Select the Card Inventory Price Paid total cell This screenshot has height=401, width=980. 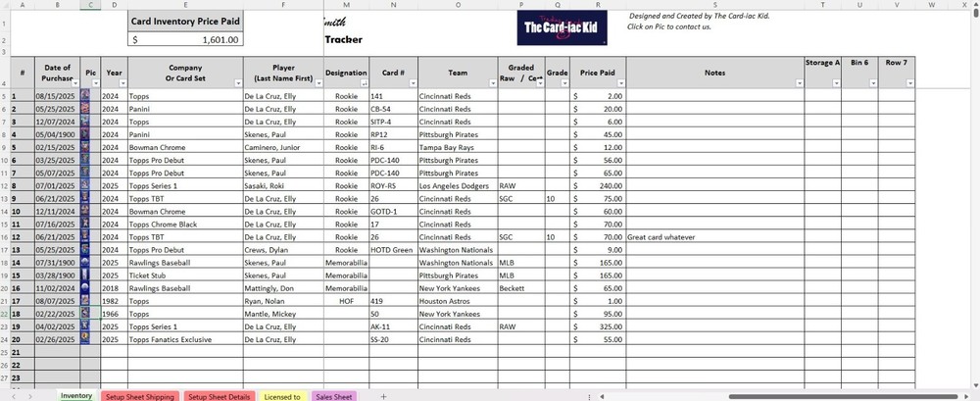[x=185, y=39]
